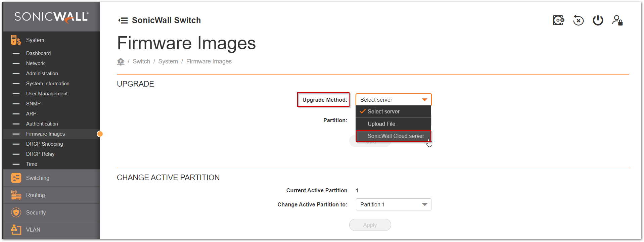This screenshot has height=242, width=644.
Task: Expand the Routing section in sidebar
Action: tap(35, 195)
